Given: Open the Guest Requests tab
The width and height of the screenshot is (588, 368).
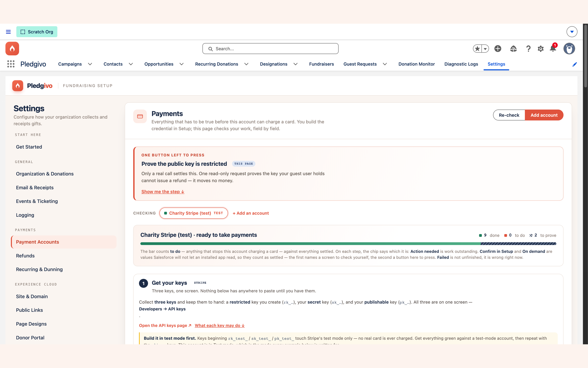Looking at the screenshot, I should point(360,64).
